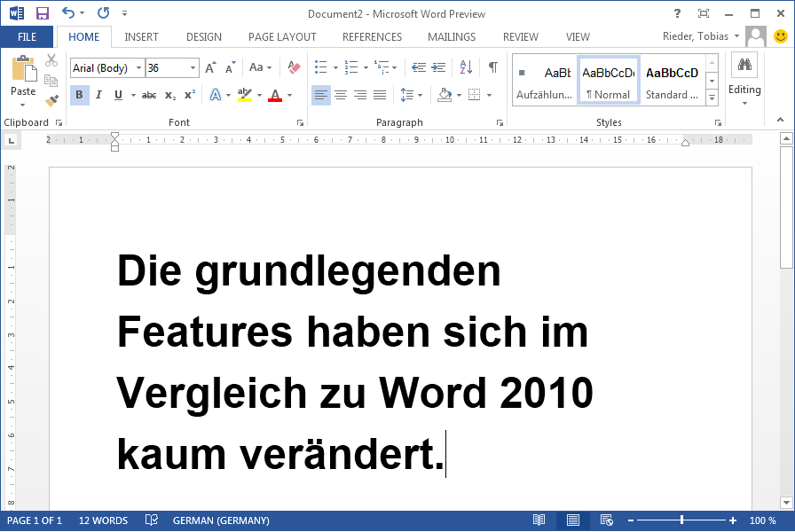Toggle Strikethrough formatting

tap(149, 95)
